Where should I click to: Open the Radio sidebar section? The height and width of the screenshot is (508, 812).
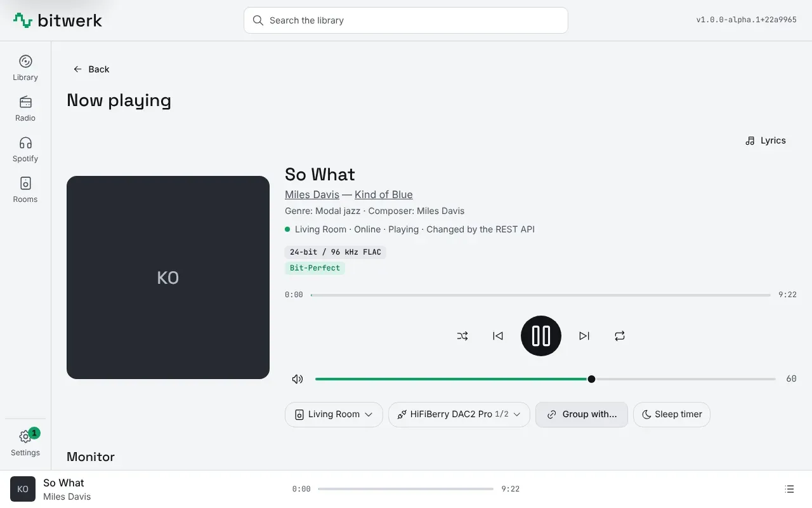coord(25,109)
